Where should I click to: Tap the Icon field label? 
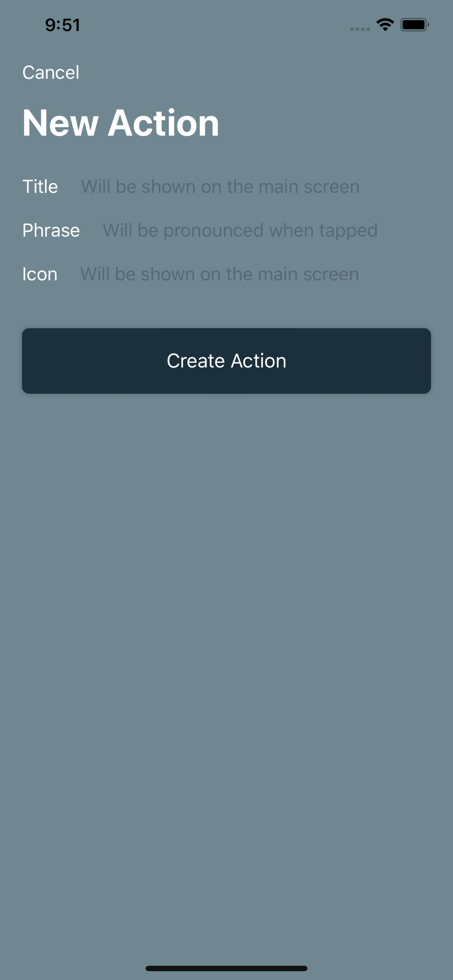click(40, 274)
